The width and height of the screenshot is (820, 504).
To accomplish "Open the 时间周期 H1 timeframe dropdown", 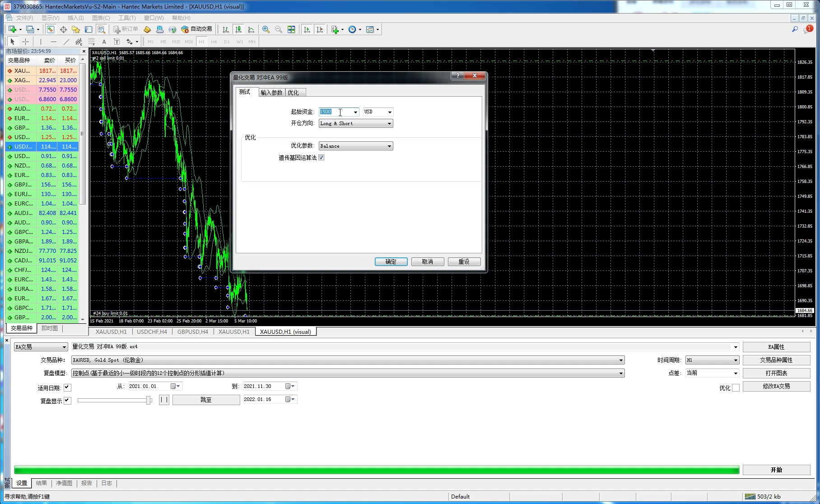I will 712,360.
